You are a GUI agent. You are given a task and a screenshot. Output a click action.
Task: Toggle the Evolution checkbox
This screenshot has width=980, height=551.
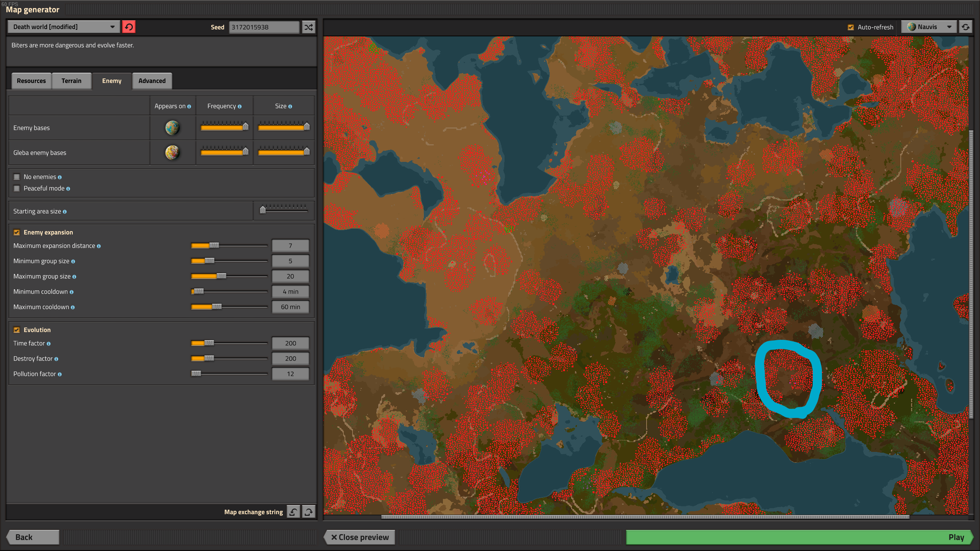(x=16, y=330)
